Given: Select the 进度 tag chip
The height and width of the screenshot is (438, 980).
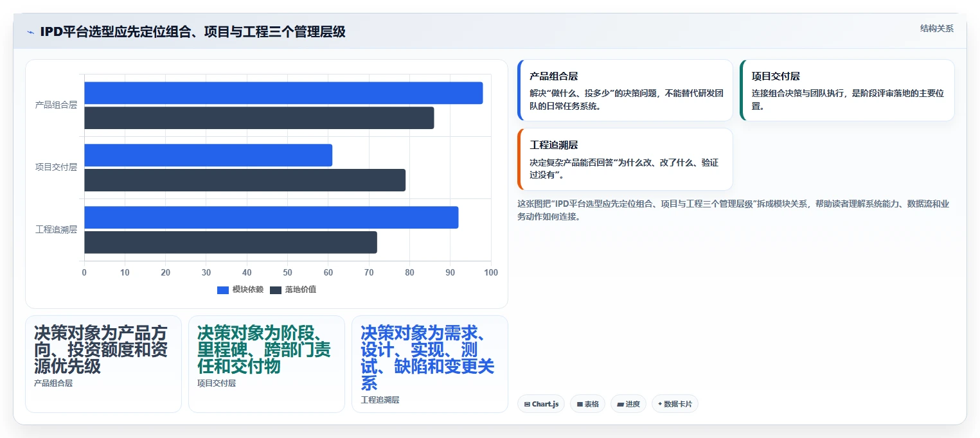Looking at the screenshot, I should tap(628, 404).
